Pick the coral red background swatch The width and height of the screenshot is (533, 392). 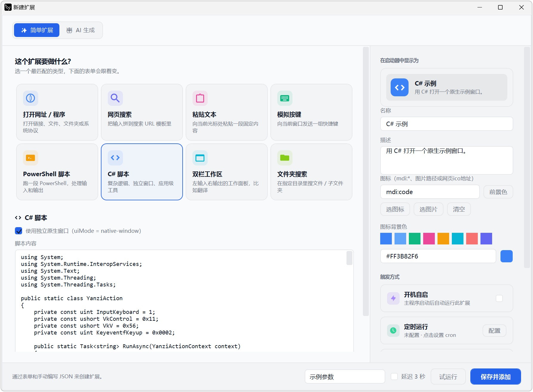(472, 238)
